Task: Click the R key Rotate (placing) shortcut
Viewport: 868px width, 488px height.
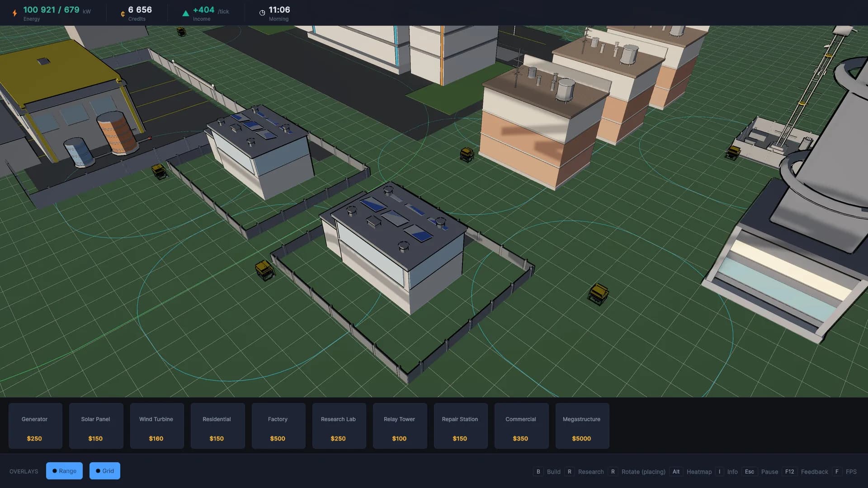Action: point(637,472)
